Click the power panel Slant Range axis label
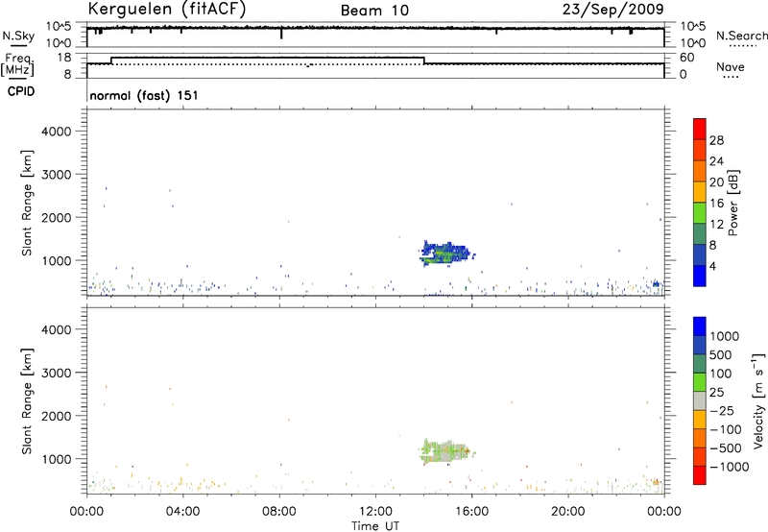The height and width of the screenshot is (532, 768). click(x=27, y=203)
